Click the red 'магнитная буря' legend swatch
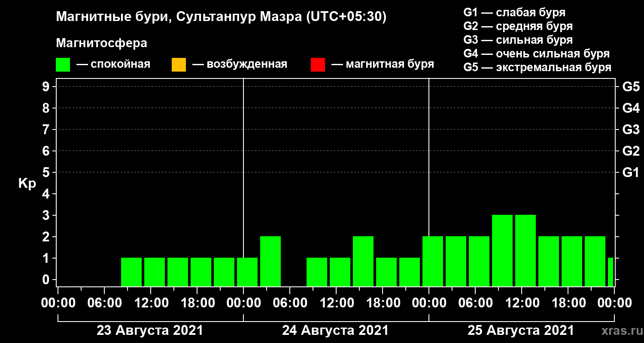The image size is (644, 343). 318,65
